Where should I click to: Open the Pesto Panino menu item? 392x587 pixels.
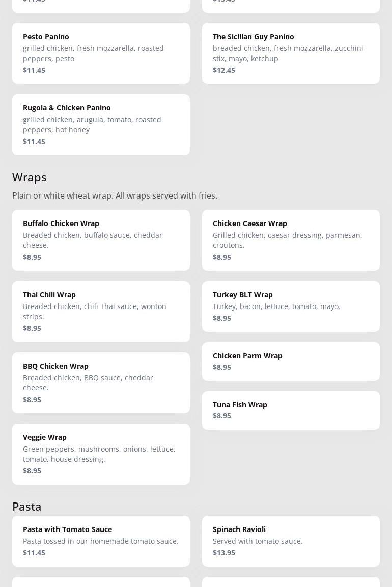point(101,53)
